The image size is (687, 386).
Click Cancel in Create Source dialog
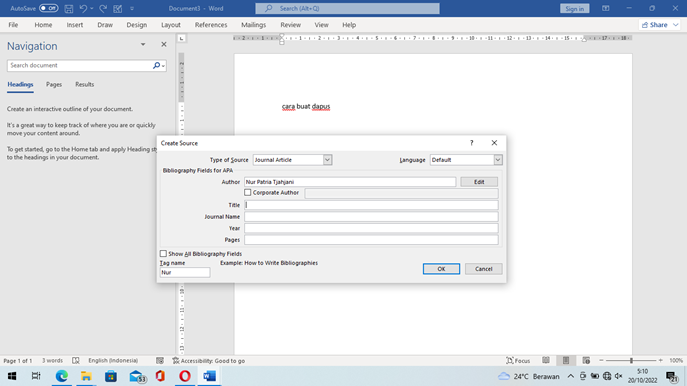483,269
